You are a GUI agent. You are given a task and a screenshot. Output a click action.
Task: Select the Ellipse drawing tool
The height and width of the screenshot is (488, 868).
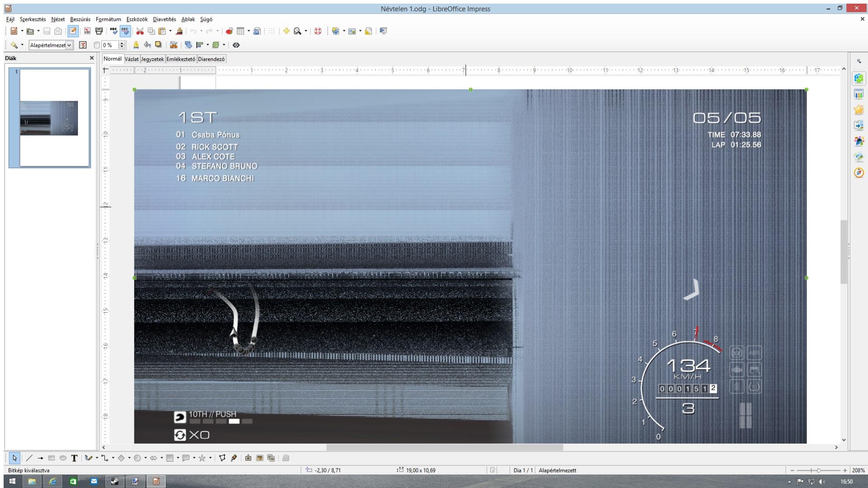63,458
